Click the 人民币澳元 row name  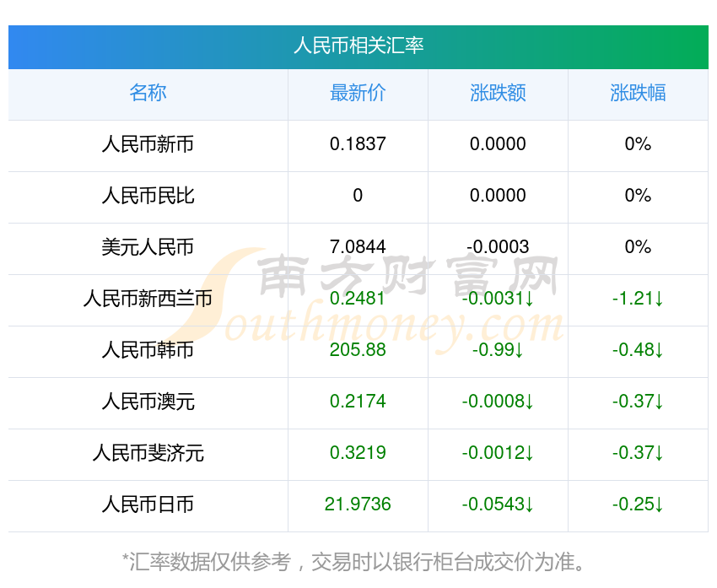pos(148,402)
